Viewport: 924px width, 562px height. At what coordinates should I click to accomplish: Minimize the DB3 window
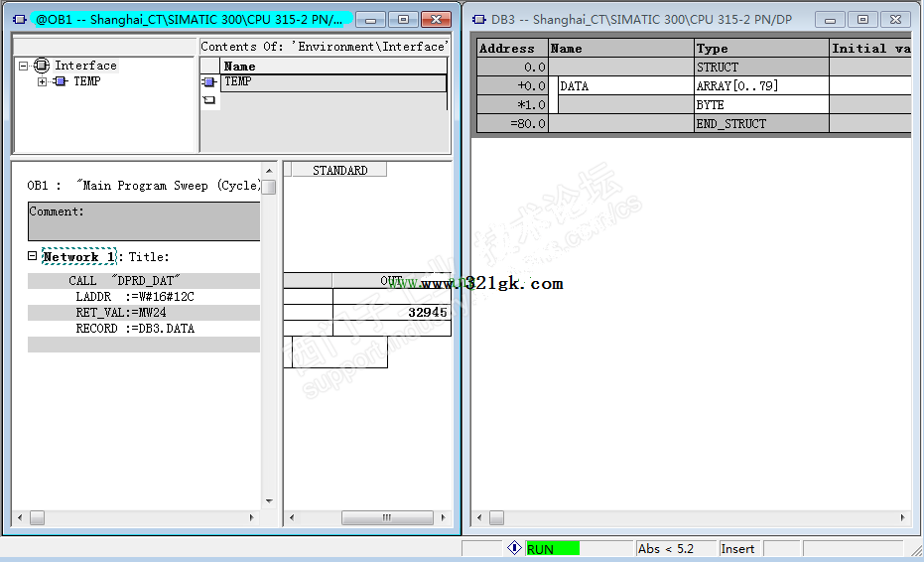[830, 20]
